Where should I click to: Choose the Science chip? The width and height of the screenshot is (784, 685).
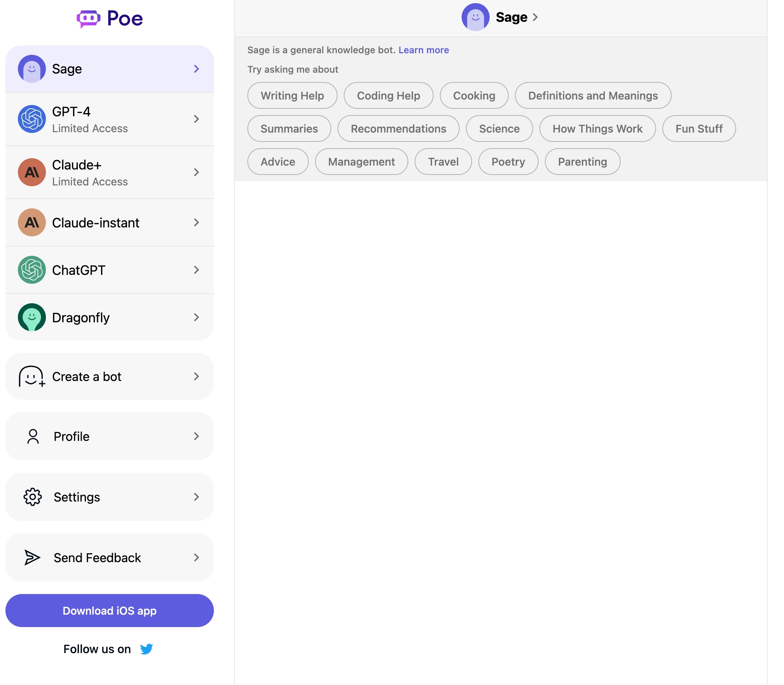(499, 129)
